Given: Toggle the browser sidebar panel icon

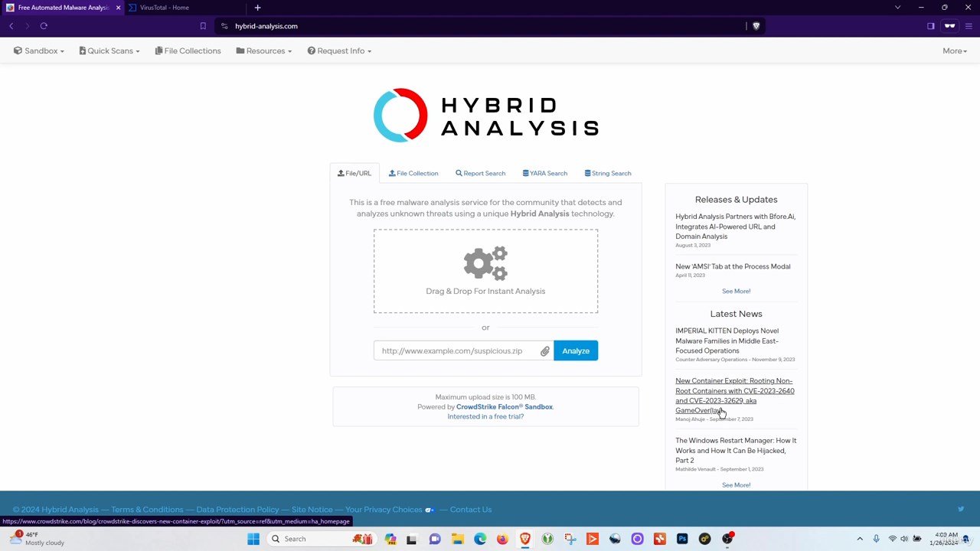Looking at the screenshot, I should [x=931, y=26].
